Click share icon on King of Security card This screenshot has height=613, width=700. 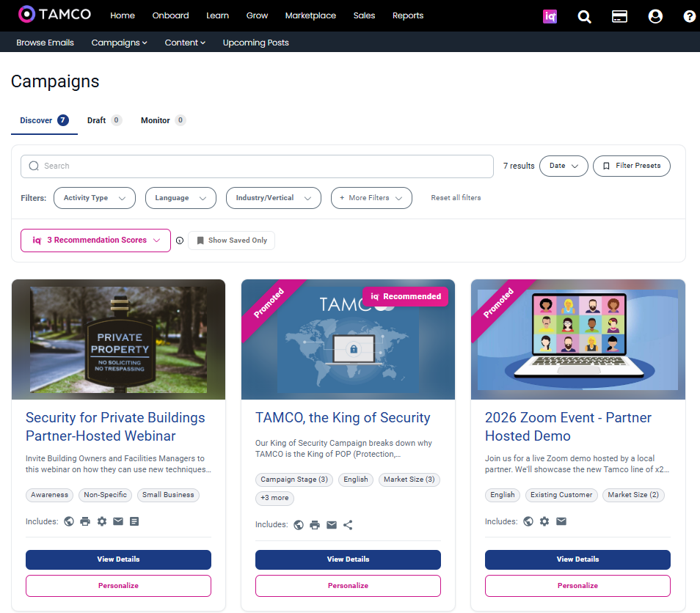coord(348,525)
